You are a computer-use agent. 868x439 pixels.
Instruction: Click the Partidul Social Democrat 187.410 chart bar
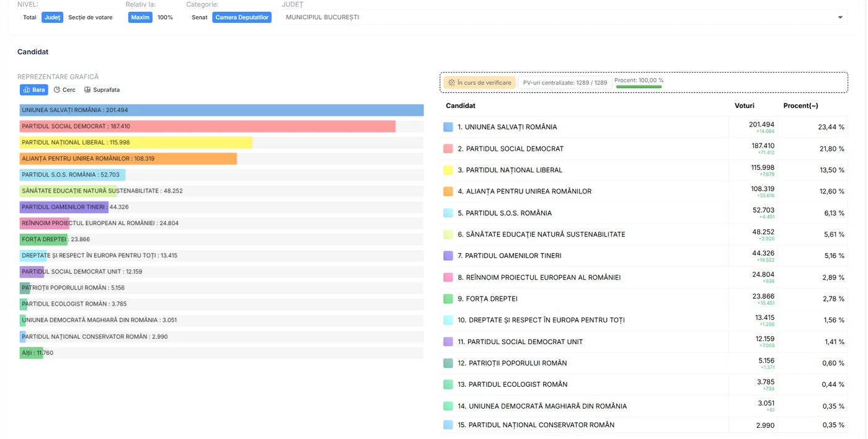click(208, 126)
